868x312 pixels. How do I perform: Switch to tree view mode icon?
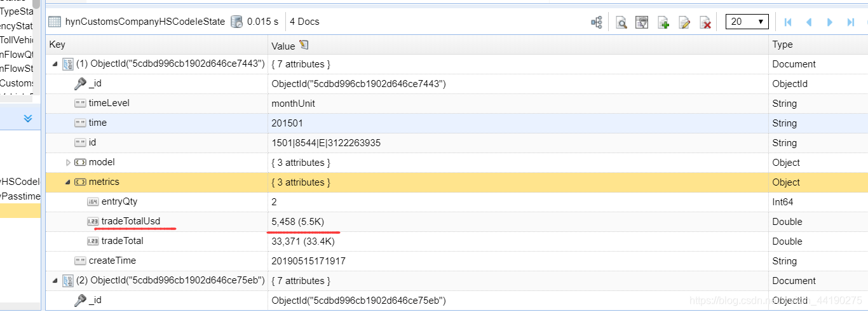[x=596, y=22]
